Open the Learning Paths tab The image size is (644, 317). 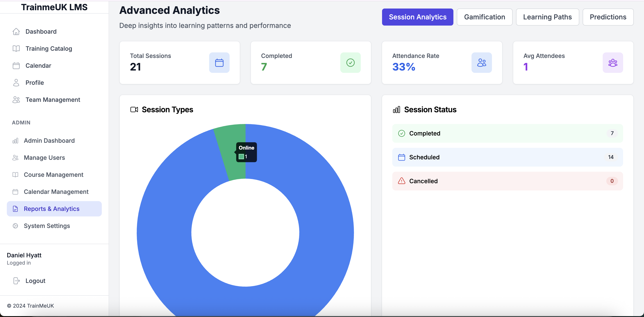click(x=547, y=17)
